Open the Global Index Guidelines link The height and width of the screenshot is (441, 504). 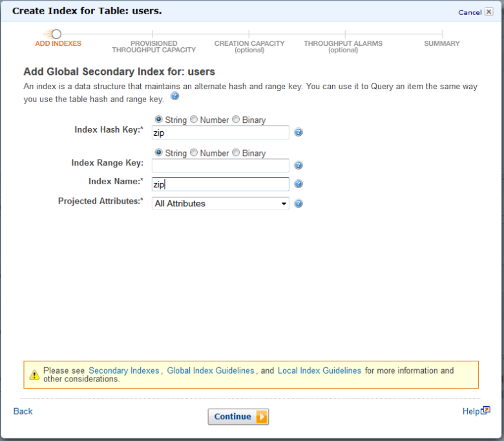pyautogui.click(x=211, y=371)
